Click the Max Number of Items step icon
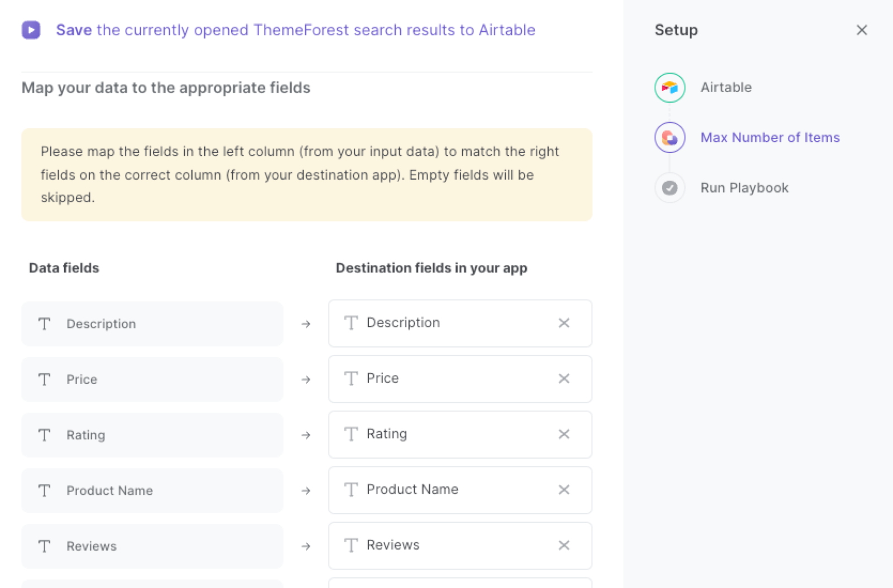893x588 pixels. point(670,137)
